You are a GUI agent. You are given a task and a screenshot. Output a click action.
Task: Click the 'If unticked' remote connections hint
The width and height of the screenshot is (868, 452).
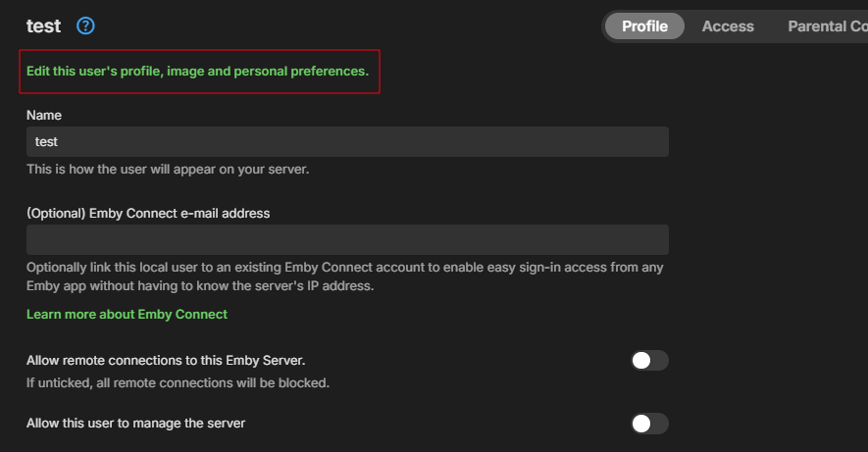(178, 382)
